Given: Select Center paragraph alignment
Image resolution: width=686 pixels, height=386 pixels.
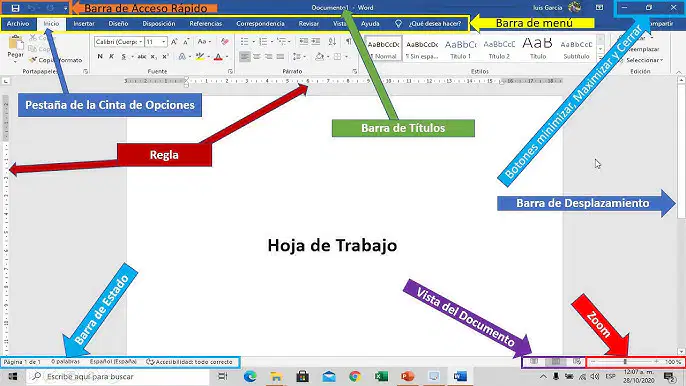Looking at the screenshot, I should point(257,57).
